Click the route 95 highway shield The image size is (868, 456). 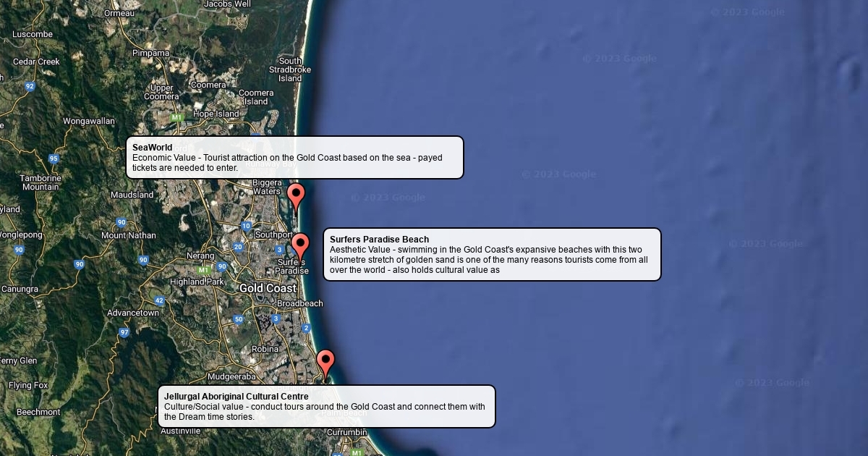(x=54, y=159)
